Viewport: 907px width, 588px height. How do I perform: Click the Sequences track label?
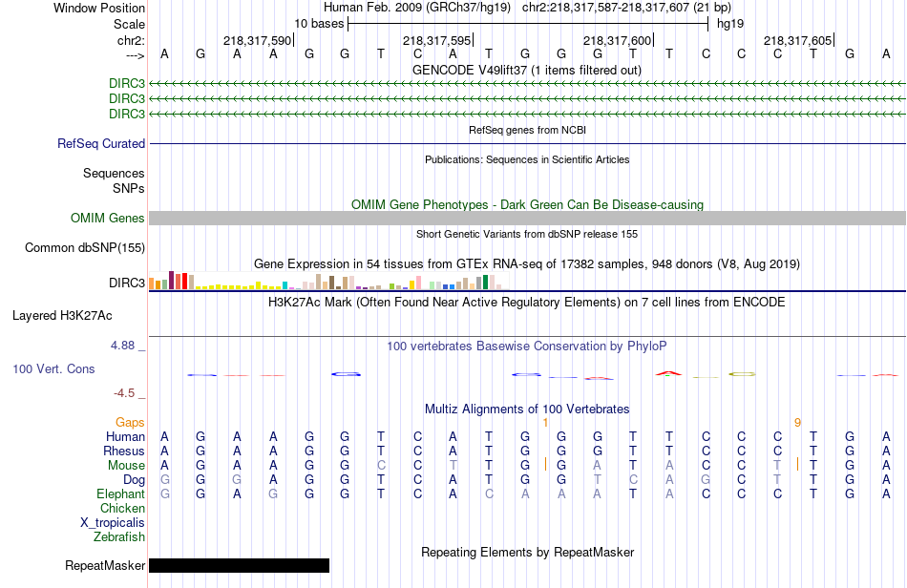(x=114, y=173)
